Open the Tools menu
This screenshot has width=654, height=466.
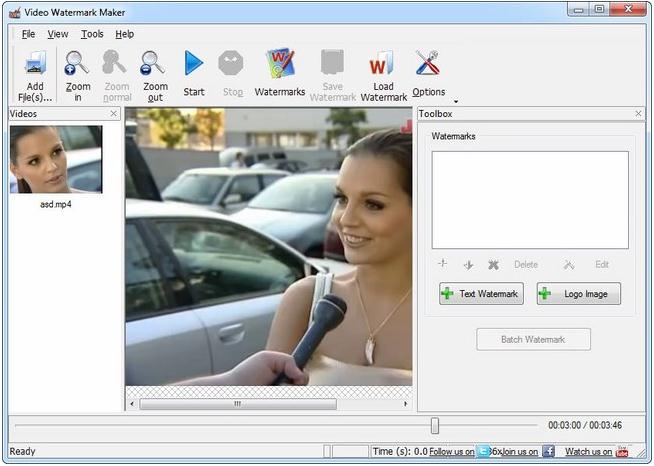[x=92, y=34]
